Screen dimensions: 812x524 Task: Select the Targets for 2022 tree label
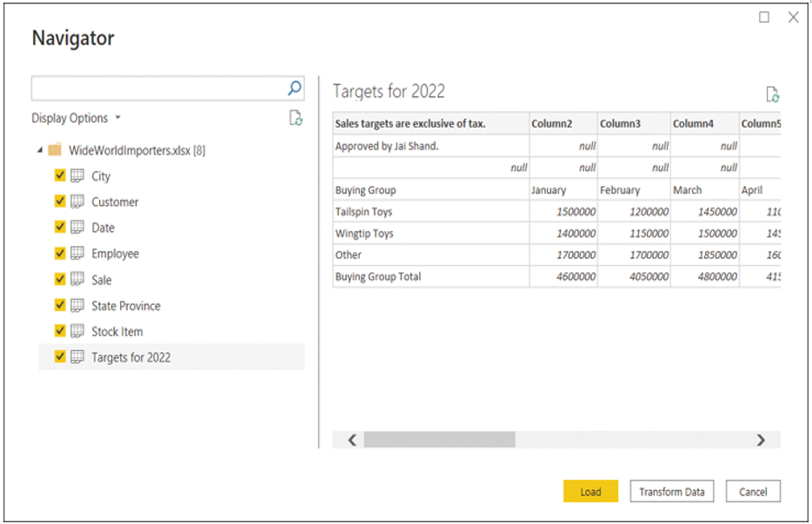pos(131,358)
